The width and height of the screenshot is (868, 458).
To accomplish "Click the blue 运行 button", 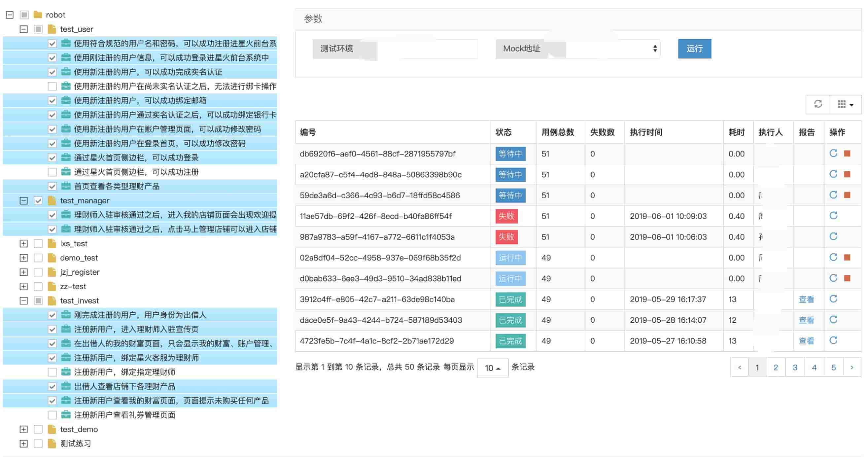I will point(694,49).
